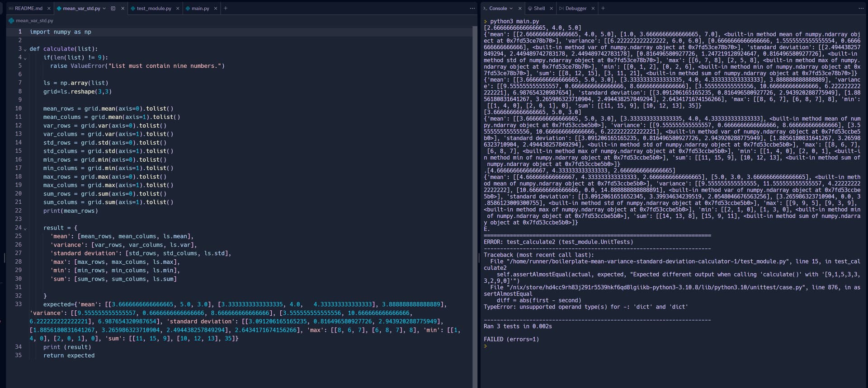Collapse the calculate function fold arrow

[x=25, y=49]
